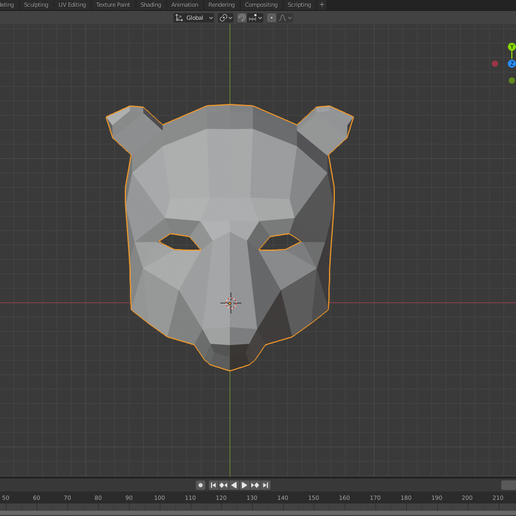The image size is (516, 516).
Task: Play the animation in reverse
Action: pos(234,485)
